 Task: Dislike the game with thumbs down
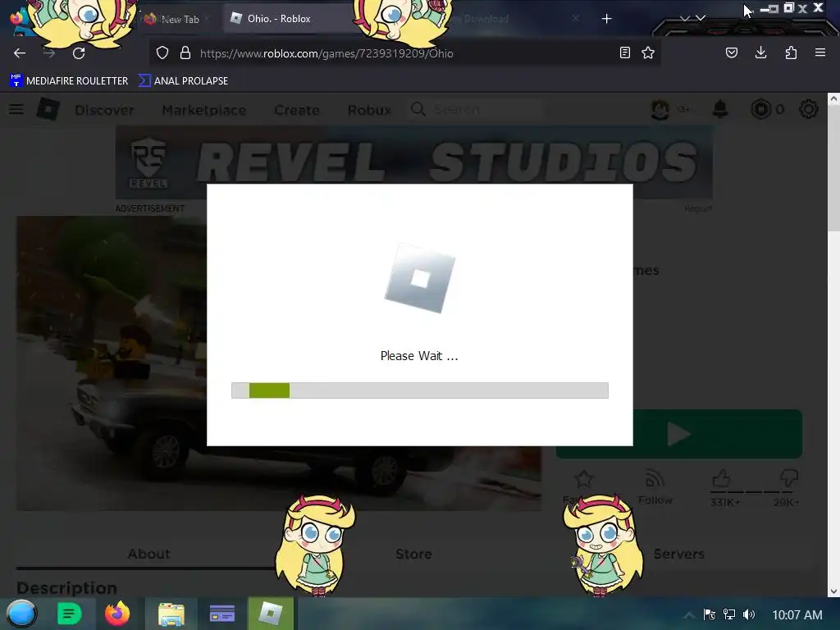788,478
